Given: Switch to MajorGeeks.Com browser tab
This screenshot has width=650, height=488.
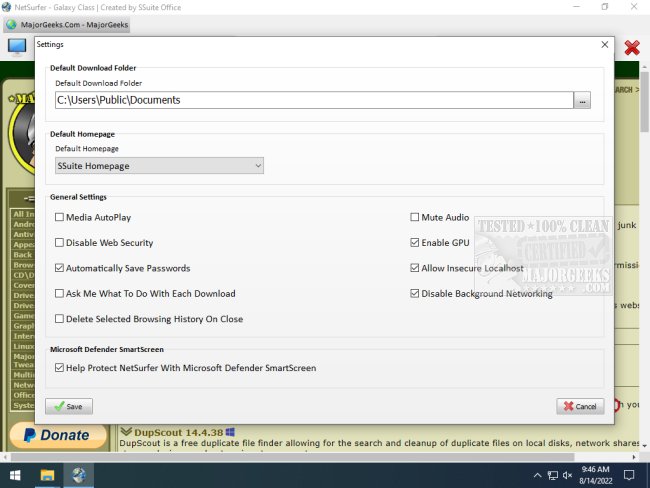Looking at the screenshot, I should point(67,25).
